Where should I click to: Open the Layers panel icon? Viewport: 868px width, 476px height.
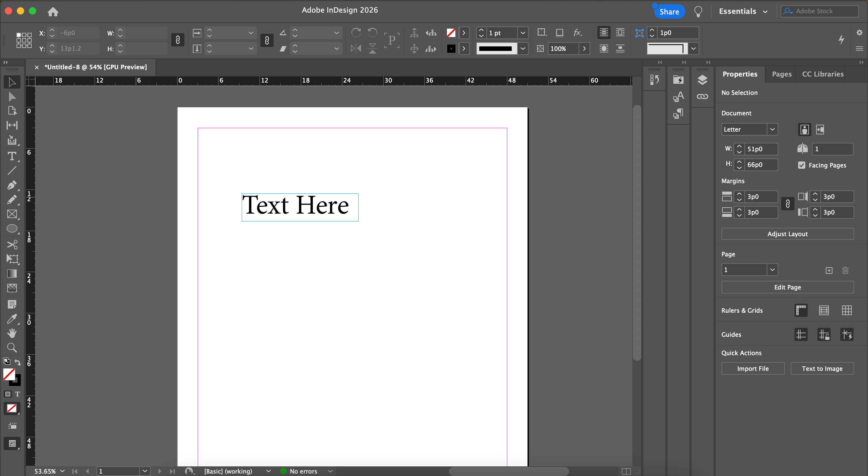[702, 80]
